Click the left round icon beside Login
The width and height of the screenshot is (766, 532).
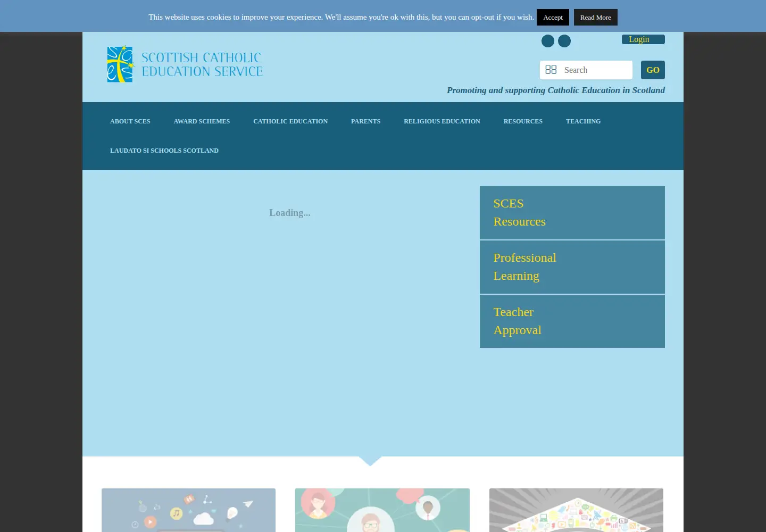pos(548,41)
